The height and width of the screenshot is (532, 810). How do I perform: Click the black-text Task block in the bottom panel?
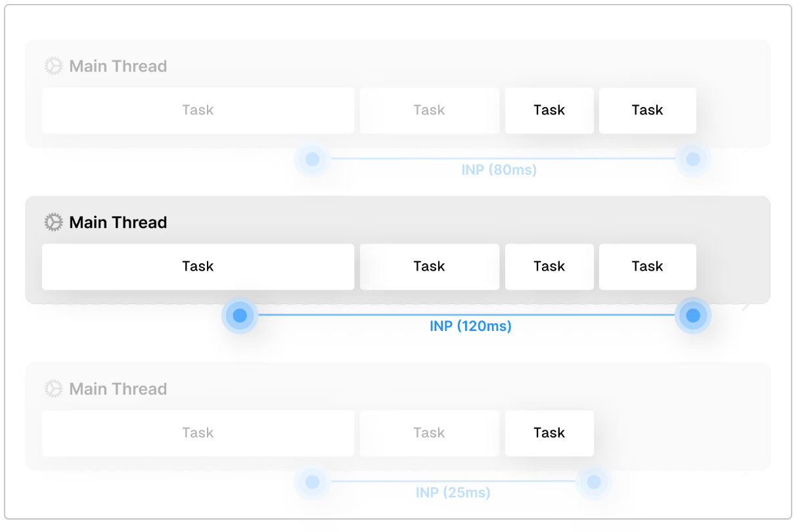coord(549,433)
